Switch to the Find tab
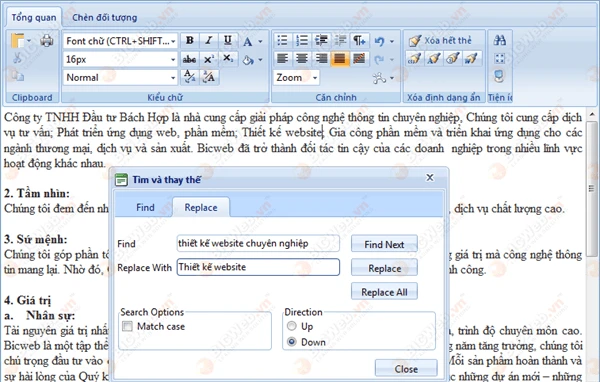This screenshot has height=382, width=600. tap(145, 207)
